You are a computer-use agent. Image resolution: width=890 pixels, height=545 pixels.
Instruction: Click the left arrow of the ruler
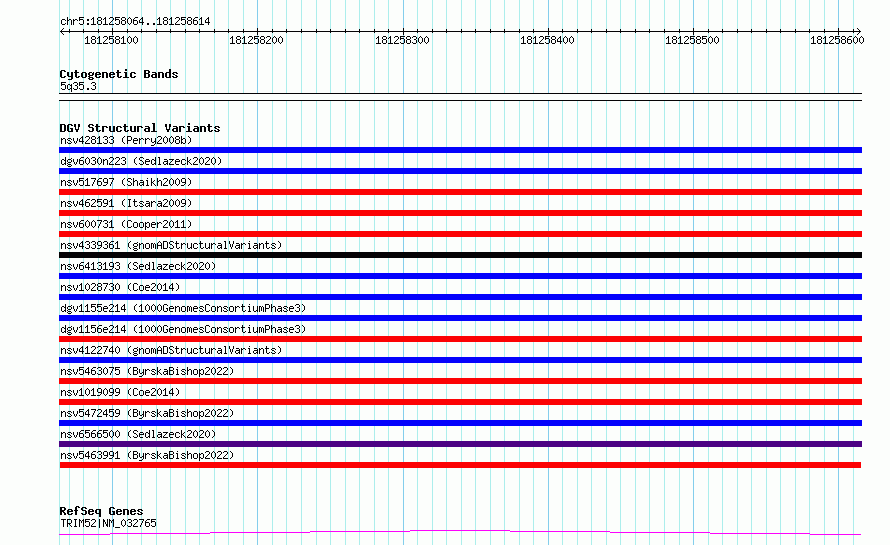pyautogui.click(x=62, y=31)
